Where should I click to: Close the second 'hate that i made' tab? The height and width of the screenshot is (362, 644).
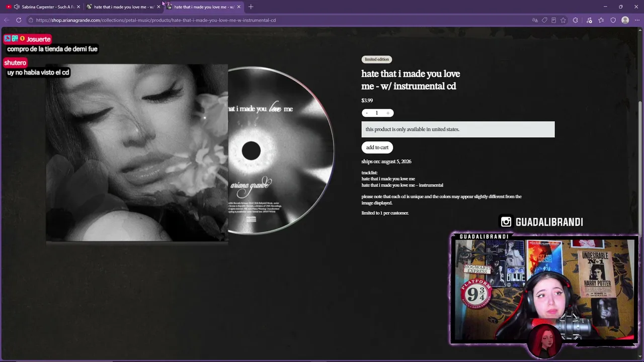tap(158, 7)
